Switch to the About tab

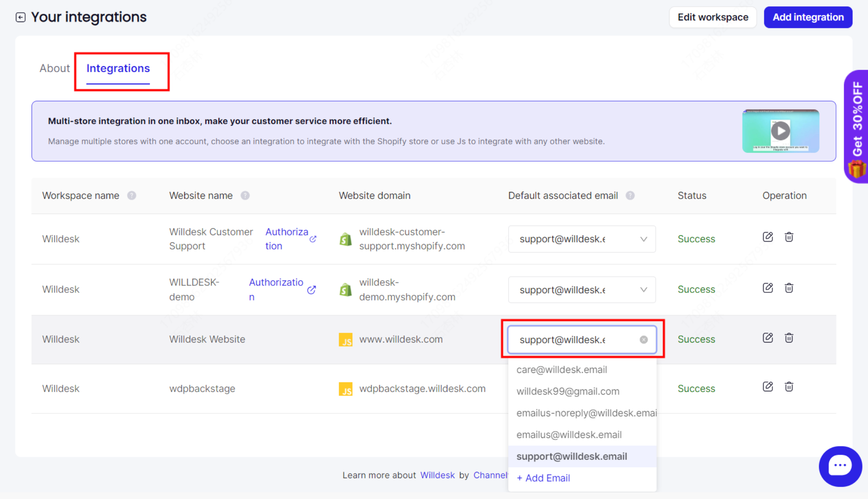54,68
